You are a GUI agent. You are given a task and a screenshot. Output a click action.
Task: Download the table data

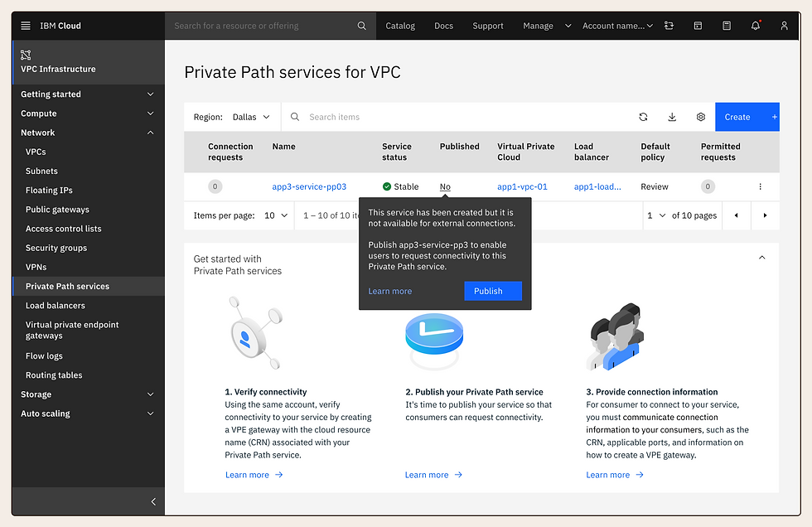[672, 117]
